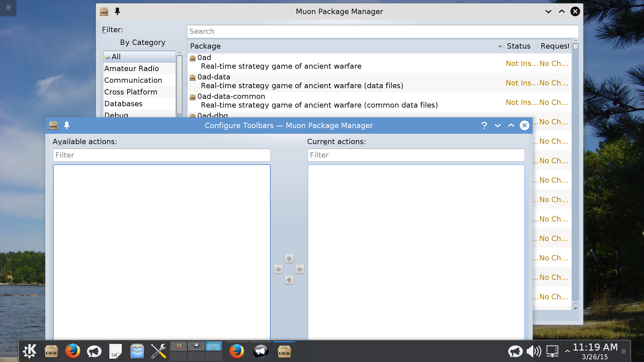This screenshot has width=644, height=362.
Task: Click the DEB icon in Configure Toolbars titlebar
Action: (x=53, y=125)
